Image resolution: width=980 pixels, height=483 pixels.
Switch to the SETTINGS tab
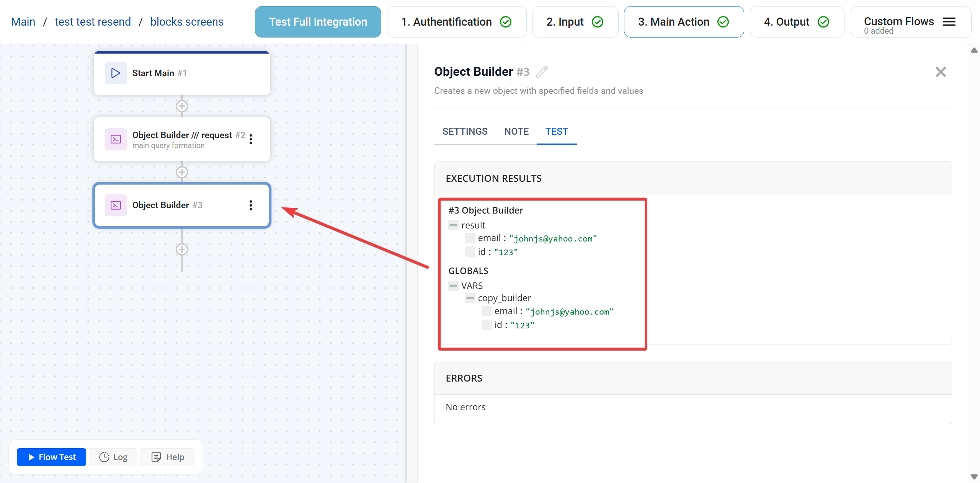[465, 131]
